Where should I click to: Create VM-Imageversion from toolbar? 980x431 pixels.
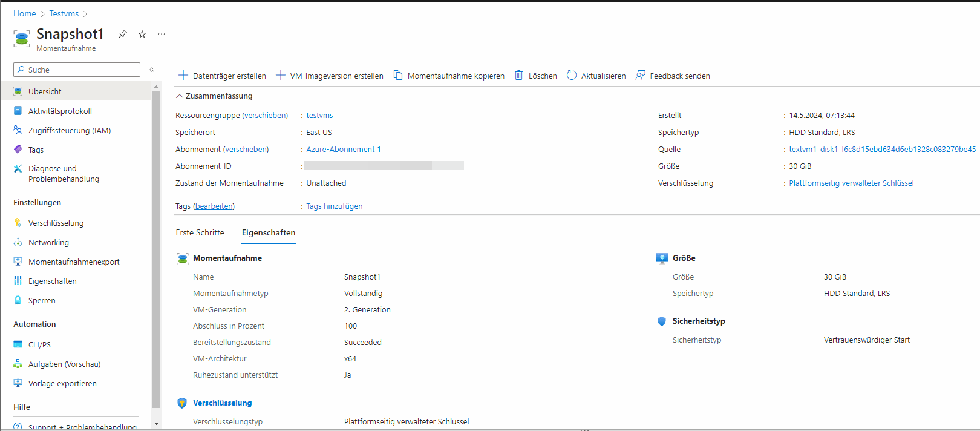coord(330,76)
